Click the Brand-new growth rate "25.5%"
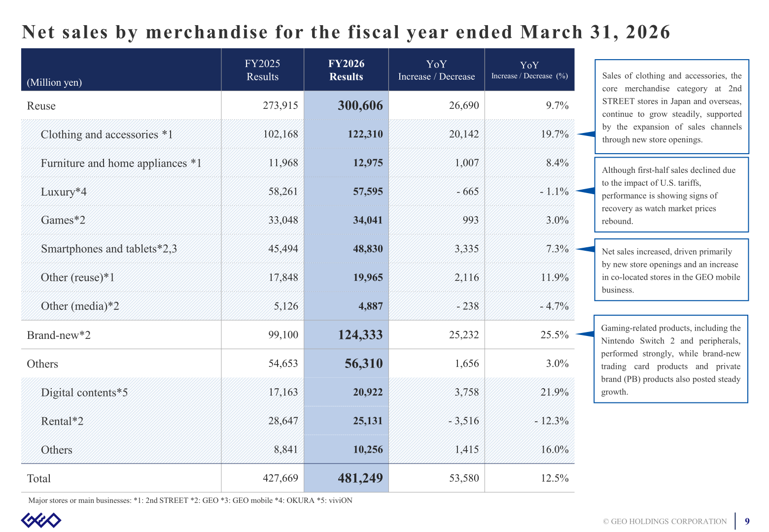The width and height of the screenshot is (769, 532). tap(555, 334)
